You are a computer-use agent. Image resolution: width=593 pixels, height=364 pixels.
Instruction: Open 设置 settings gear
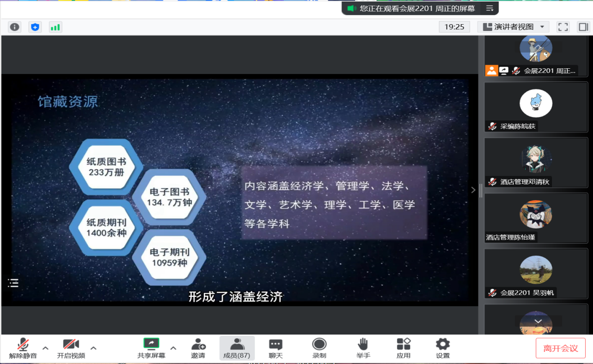coord(443,348)
